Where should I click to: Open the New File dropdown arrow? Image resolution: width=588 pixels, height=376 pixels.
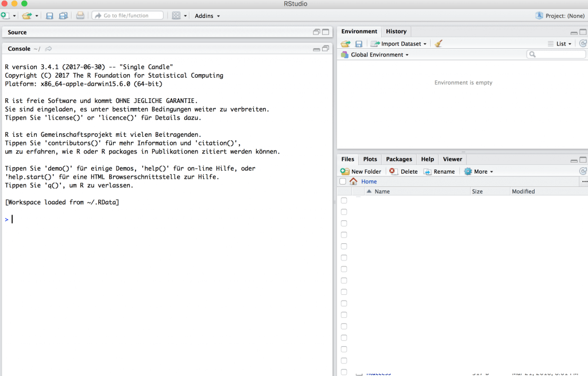14,16
